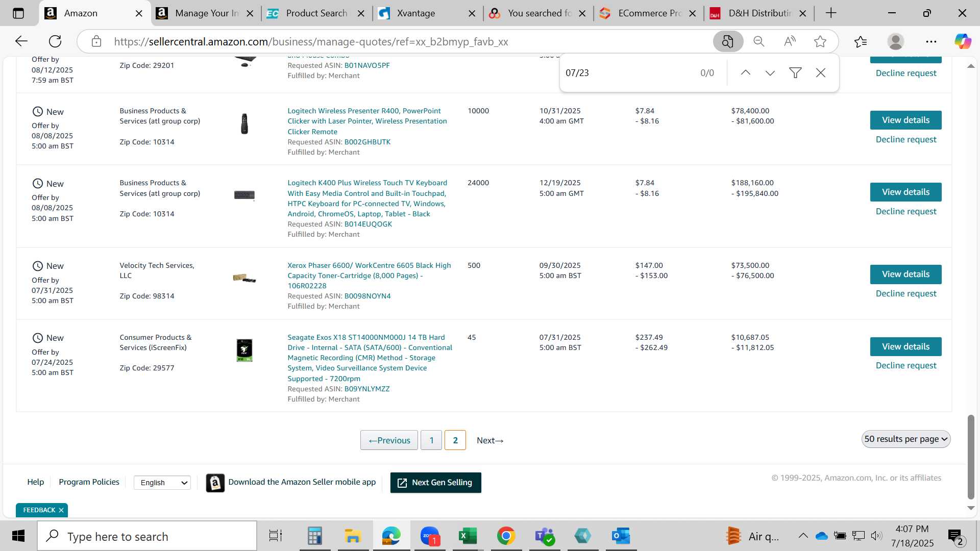Click the find-on-page text field showing 07/23
Screen dimensions: 980x551
click(x=628, y=73)
